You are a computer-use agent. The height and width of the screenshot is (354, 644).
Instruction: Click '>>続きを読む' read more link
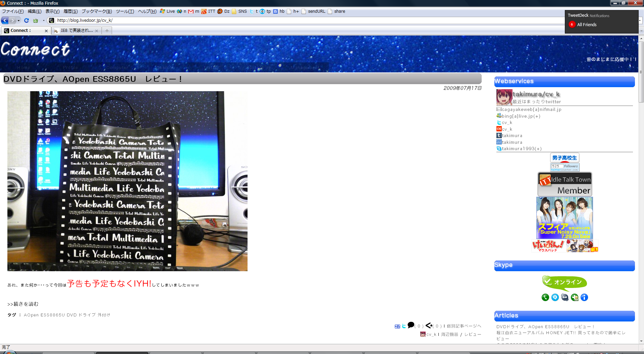click(23, 304)
